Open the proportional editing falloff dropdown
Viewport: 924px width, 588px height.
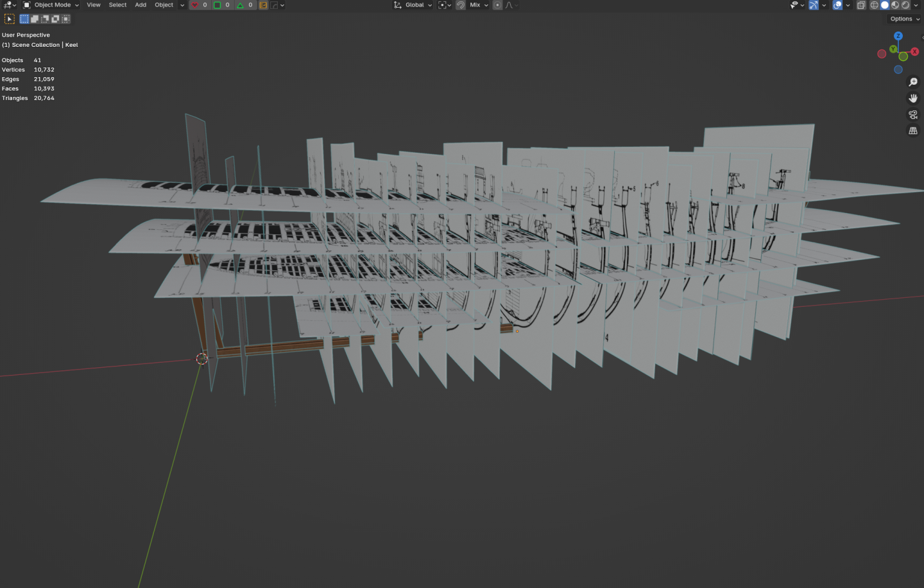(x=511, y=4)
